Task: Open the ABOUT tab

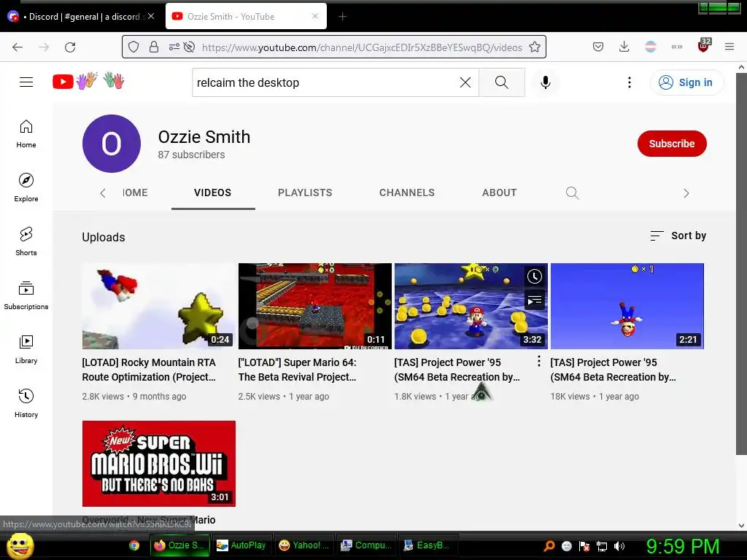Action: 499,192
